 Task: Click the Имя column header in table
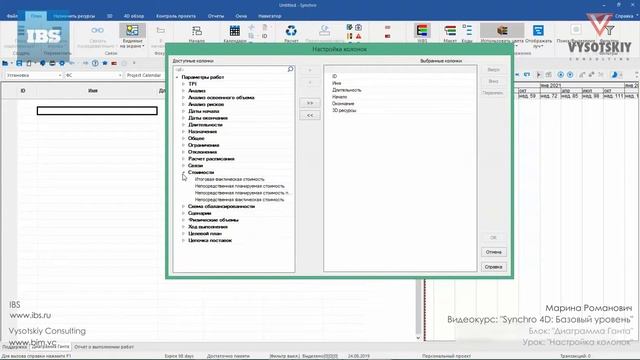tap(93, 91)
